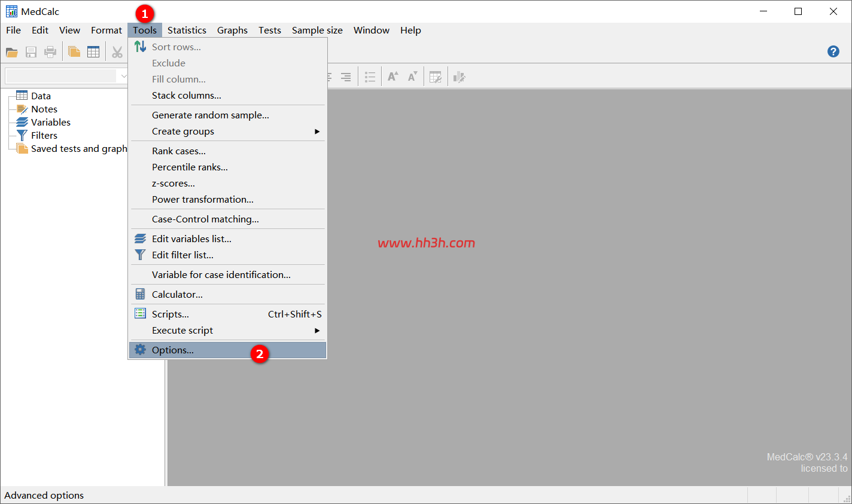Select Filters item in tree
The width and height of the screenshot is (852, 504).
[44, 135]
